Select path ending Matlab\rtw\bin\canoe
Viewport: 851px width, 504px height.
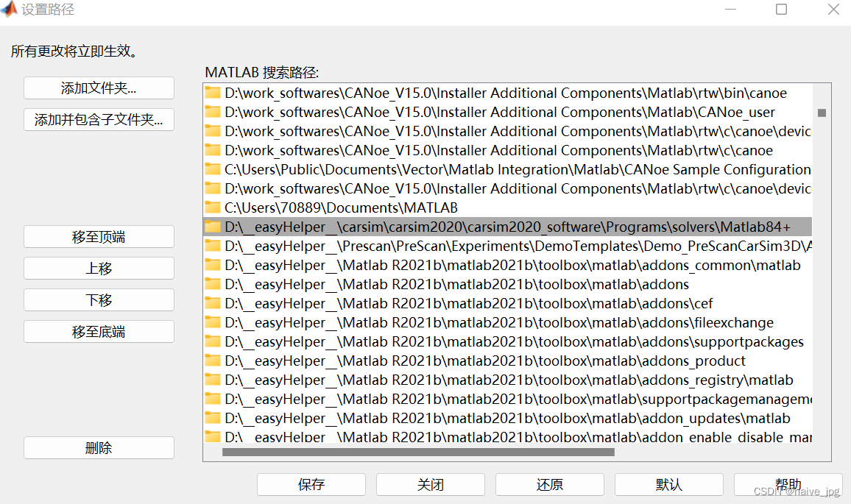[x=507, y=93]
